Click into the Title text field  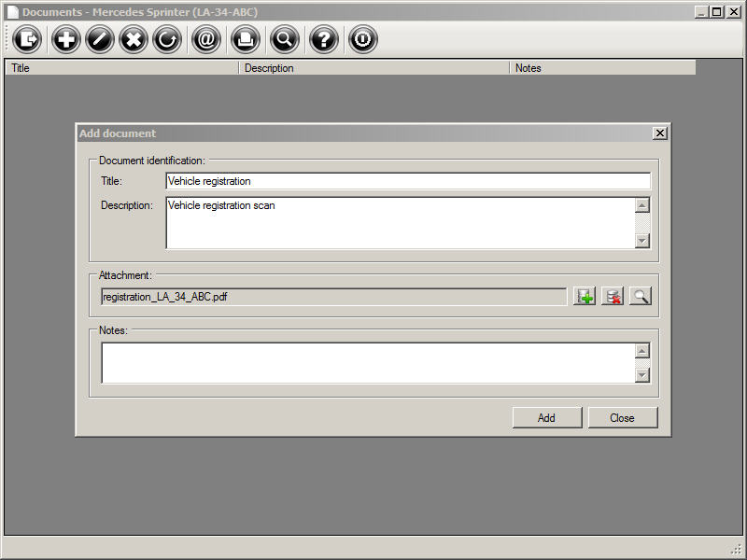point(407,181)
